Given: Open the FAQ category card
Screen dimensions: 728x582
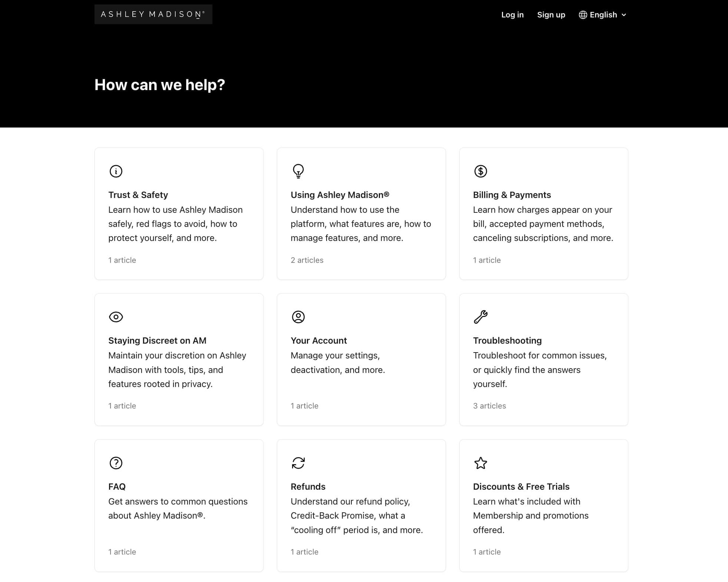Looking at the screenshot, I should click(179, 506).
